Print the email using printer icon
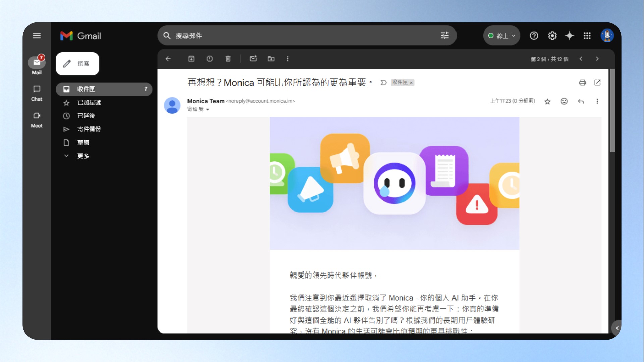Viewport: 644px width, 362px height. click(x=583, y=83)
